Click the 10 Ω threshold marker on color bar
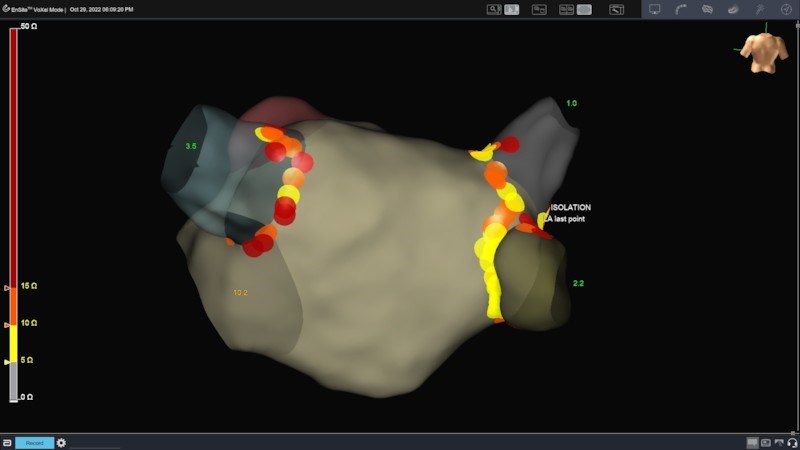The image size is (800, 450). (x=9, y=324)
